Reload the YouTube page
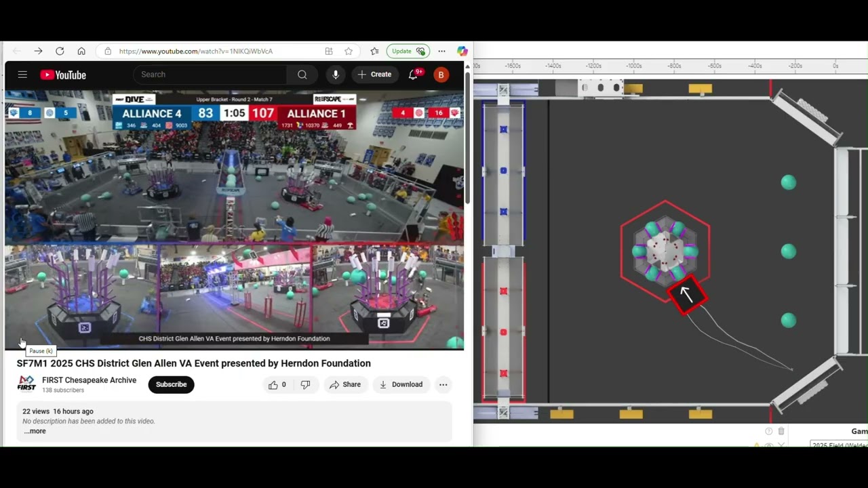Viewport: 868px width, 488px height. (60, 51)
